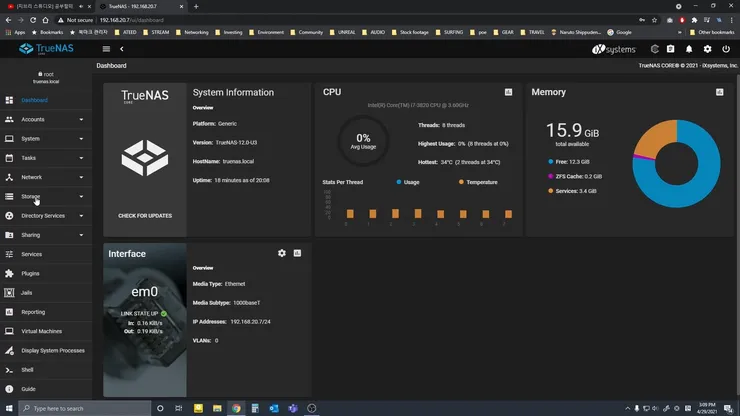The image size is (740, 416).
Task: Click the em0 interface card image
Action: coord(145,320)
